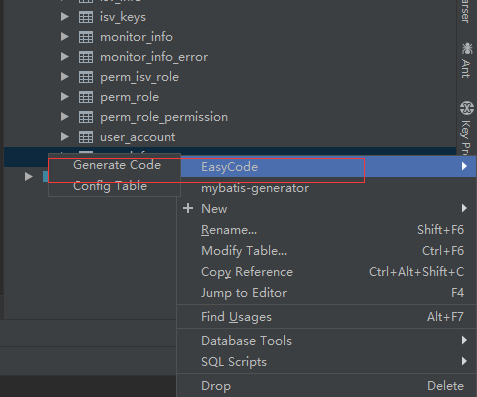Open the Ant tool window tab
Viewport: 477px width, 397px height.
467,60
